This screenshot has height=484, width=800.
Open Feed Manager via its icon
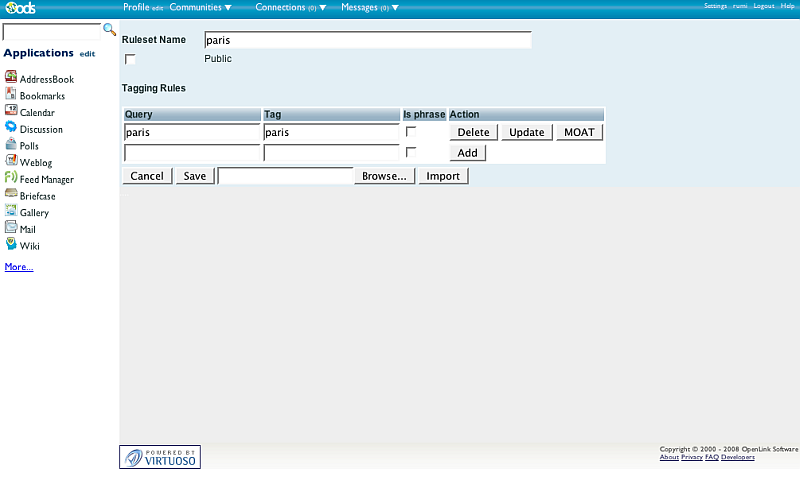(11, 178)
